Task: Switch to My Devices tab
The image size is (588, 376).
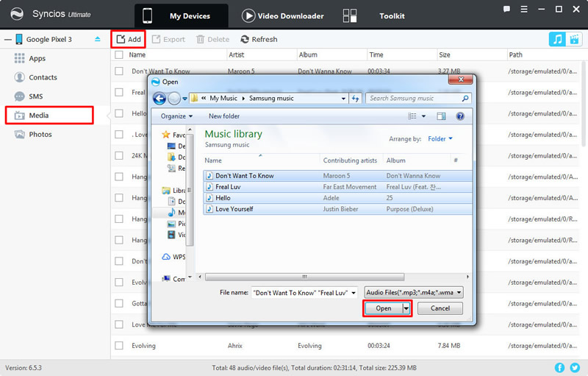Action: pyautogui.click(x=181, y=15)
